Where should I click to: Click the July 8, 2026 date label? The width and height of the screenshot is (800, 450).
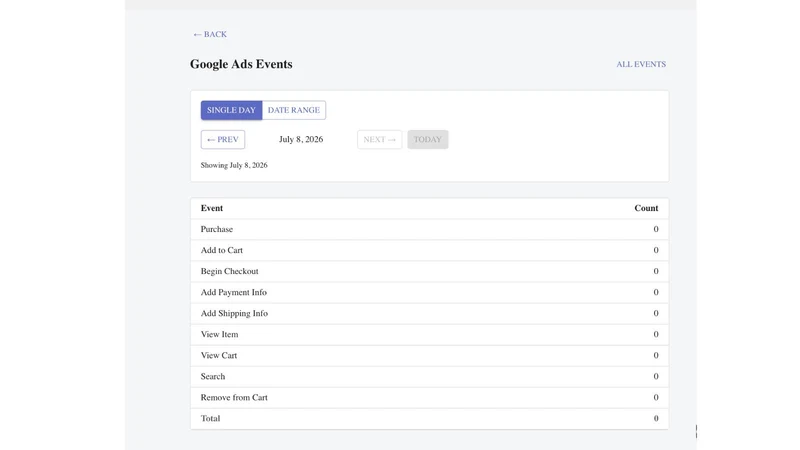(x=301, y=139)
